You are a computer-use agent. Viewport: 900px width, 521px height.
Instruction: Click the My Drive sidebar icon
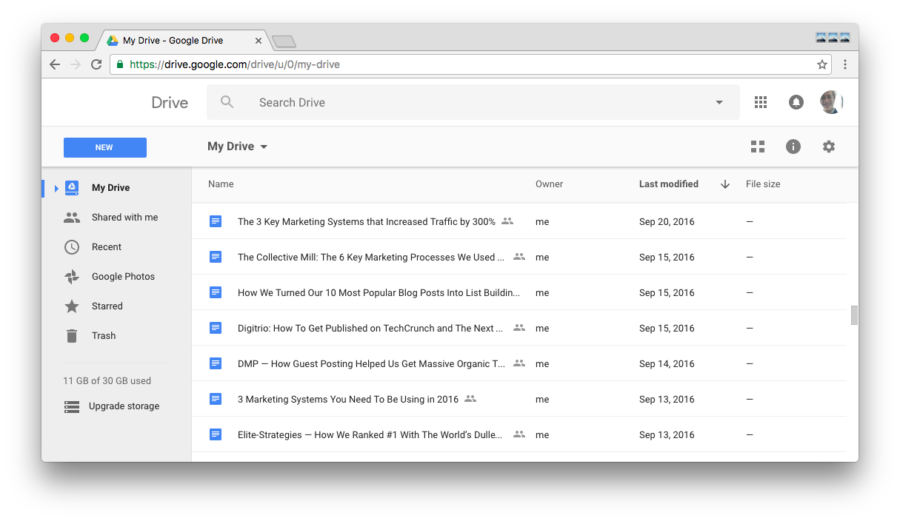click(72, 188)
